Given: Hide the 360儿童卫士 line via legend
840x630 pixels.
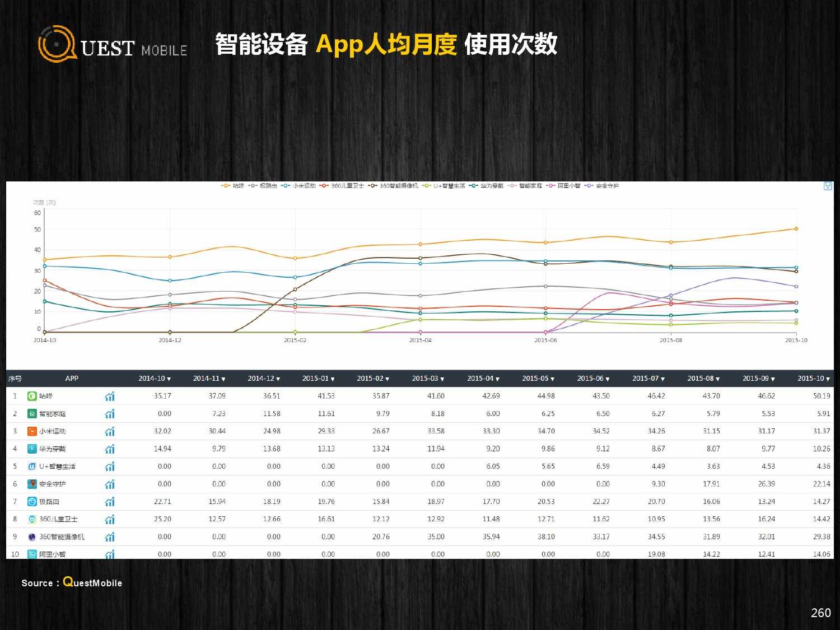Looking at the screenshot, I should [x=342, y=186].
